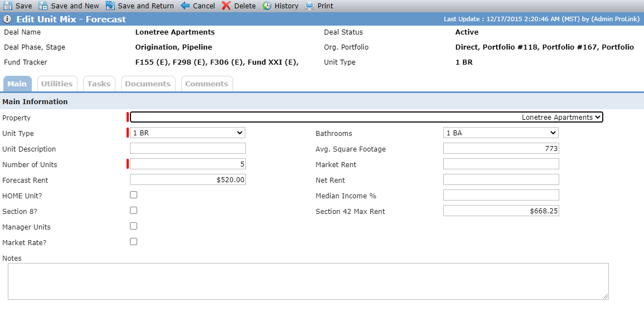Viewport: 644px width, 317px height.
Task: Toggle the Market Rate? checkbox
Action: point(133,242)
